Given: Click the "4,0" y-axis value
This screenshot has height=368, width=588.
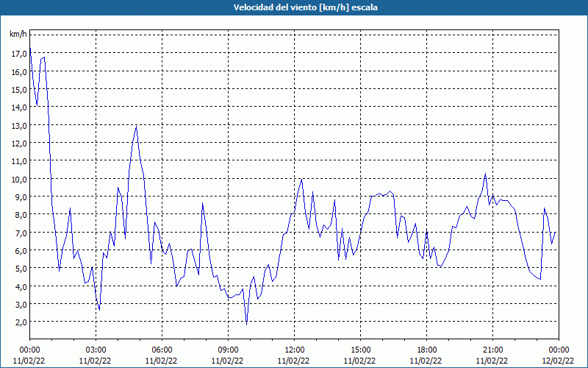Looking at the screenshot, I should (21, 286).
